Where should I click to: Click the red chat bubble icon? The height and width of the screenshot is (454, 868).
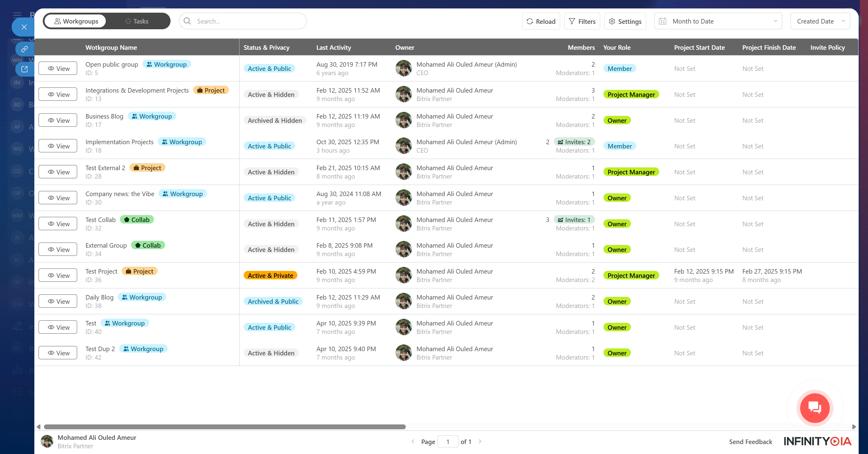814,408
